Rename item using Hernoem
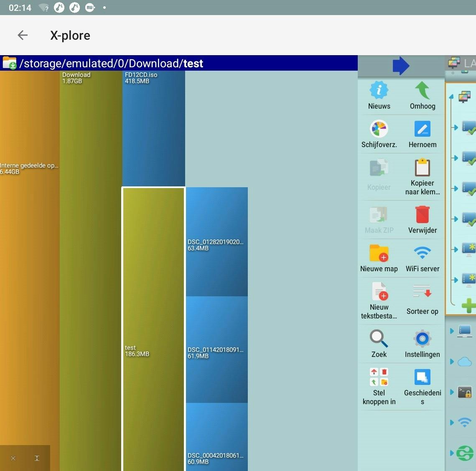The height and width of the screenshot is (471, 476). (x=422, y=134)
